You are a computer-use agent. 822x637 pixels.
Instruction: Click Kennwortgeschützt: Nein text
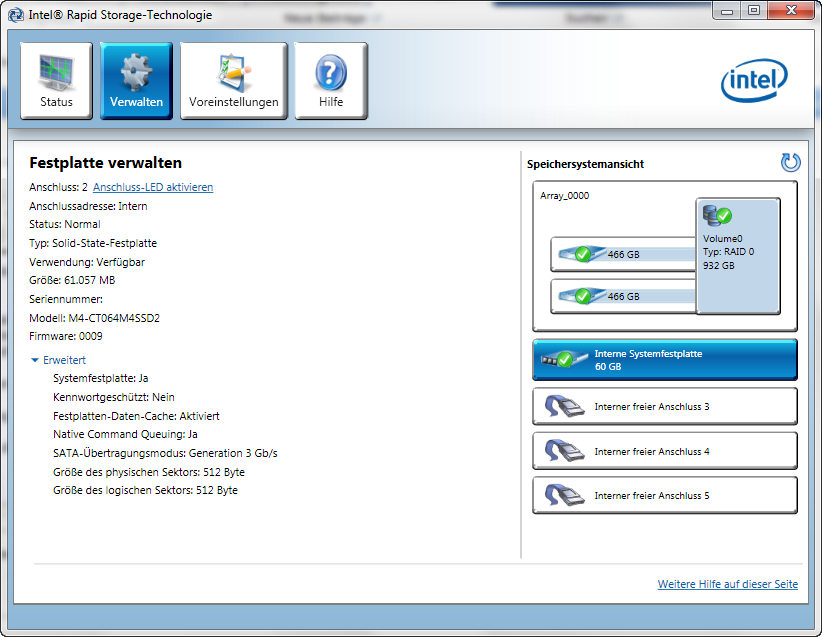point(114,397)
